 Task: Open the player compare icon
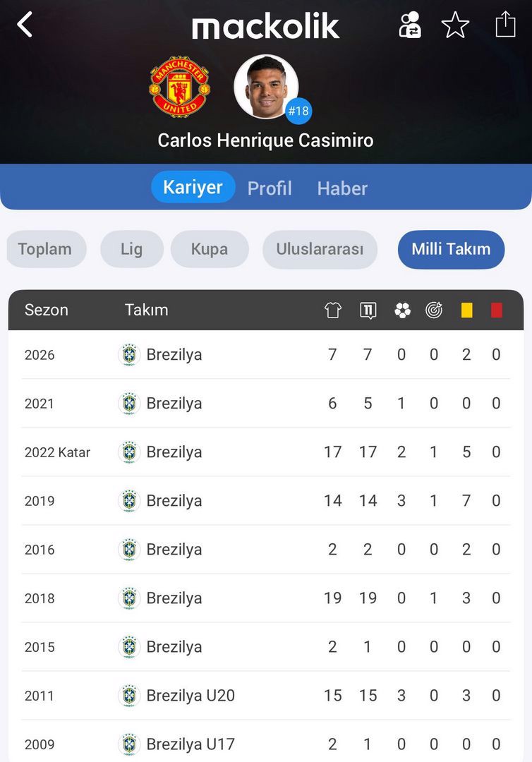[410, 25]
